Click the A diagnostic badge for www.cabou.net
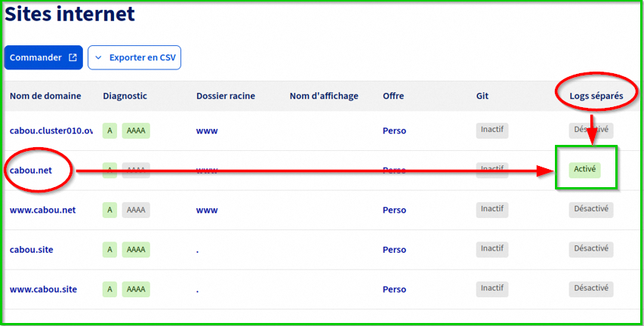Viewport: 644px width, 326px height. coord(110,210)
